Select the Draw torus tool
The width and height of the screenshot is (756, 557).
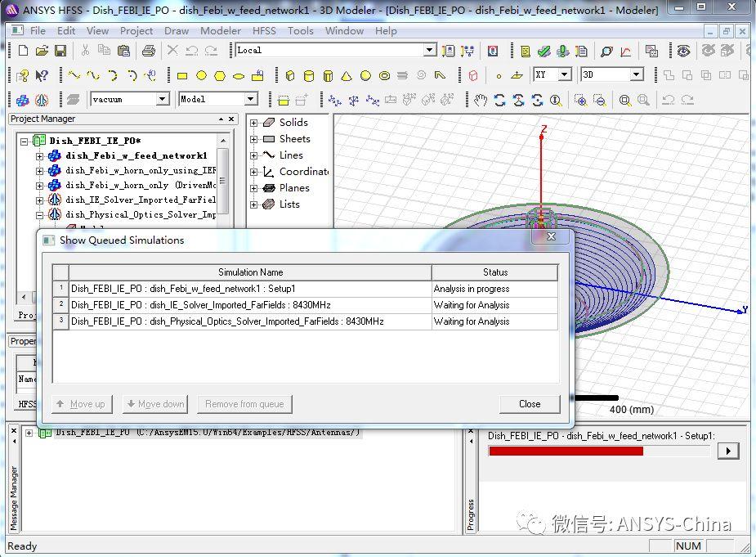(384, 76)
